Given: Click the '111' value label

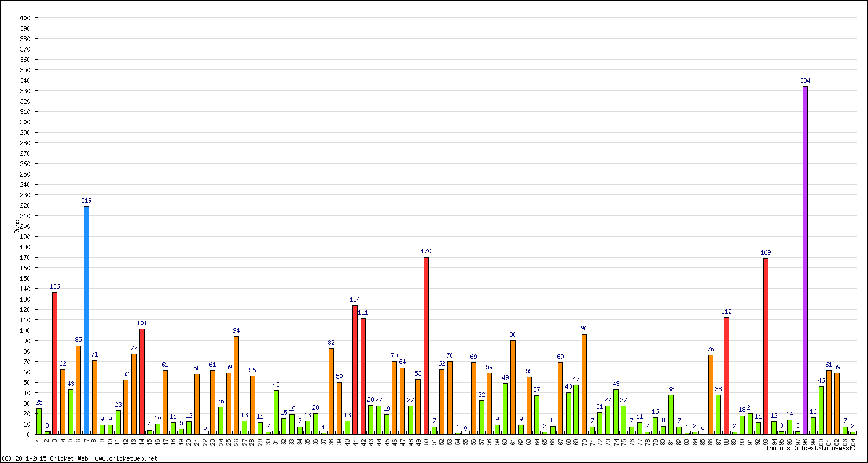Looking at the screenshot, I should coord(363,313).
